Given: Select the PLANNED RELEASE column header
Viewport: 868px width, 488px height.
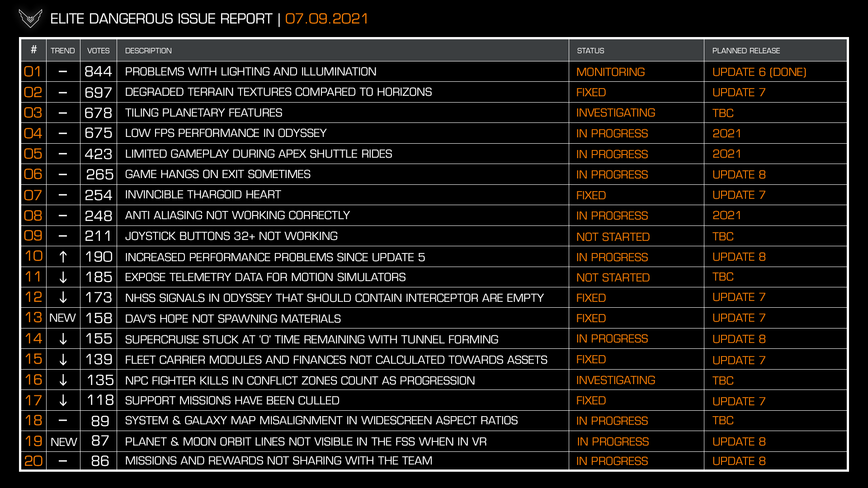Looking at the screenshot, I should (x=746, y=51).
